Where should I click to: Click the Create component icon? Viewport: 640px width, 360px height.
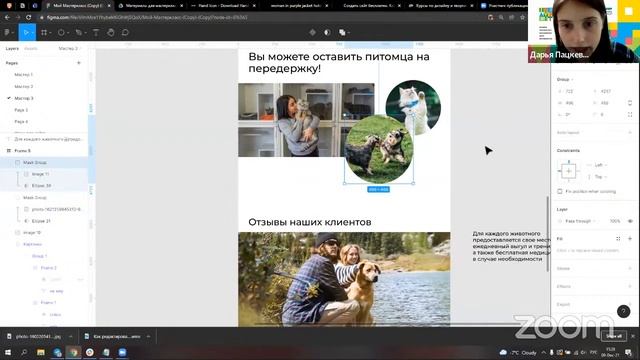(x=312, y=32)
